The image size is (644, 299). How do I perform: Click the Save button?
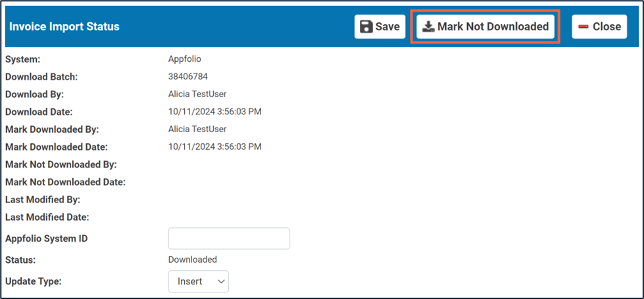point(380,27)
